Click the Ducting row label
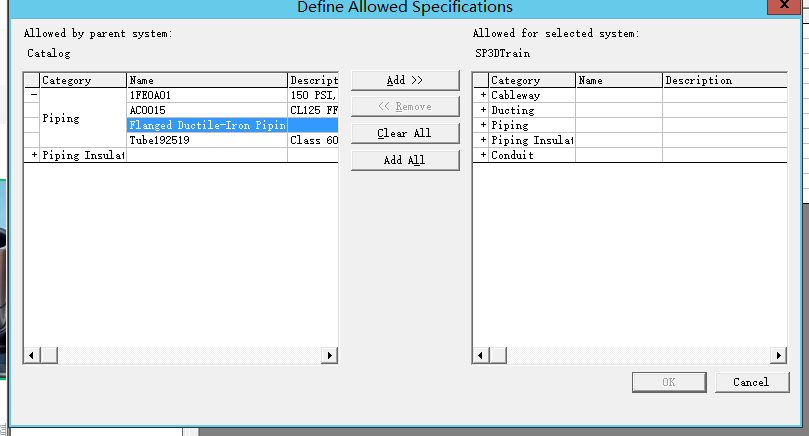 click(x=513, y=110)
